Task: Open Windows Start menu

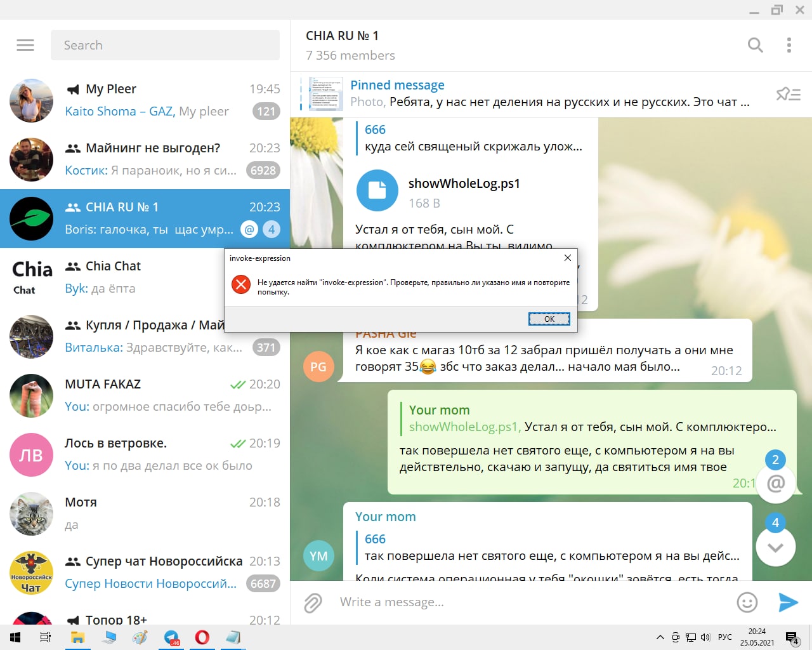Action: click(15, 637)
